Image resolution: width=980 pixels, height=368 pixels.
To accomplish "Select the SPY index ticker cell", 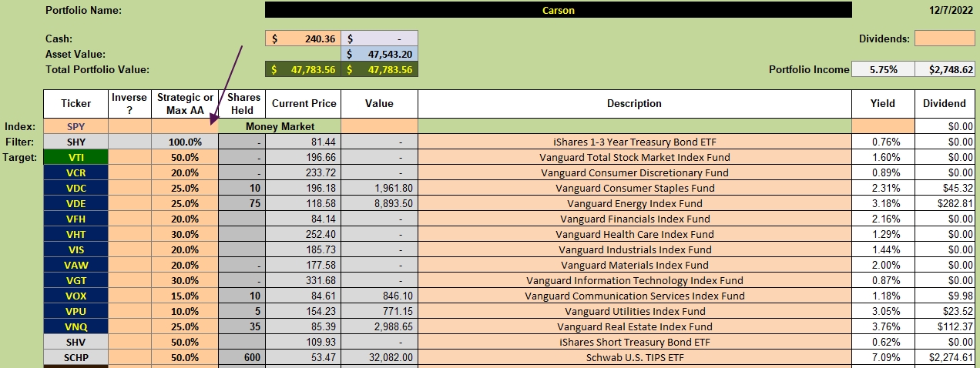I will click(76, 126).
